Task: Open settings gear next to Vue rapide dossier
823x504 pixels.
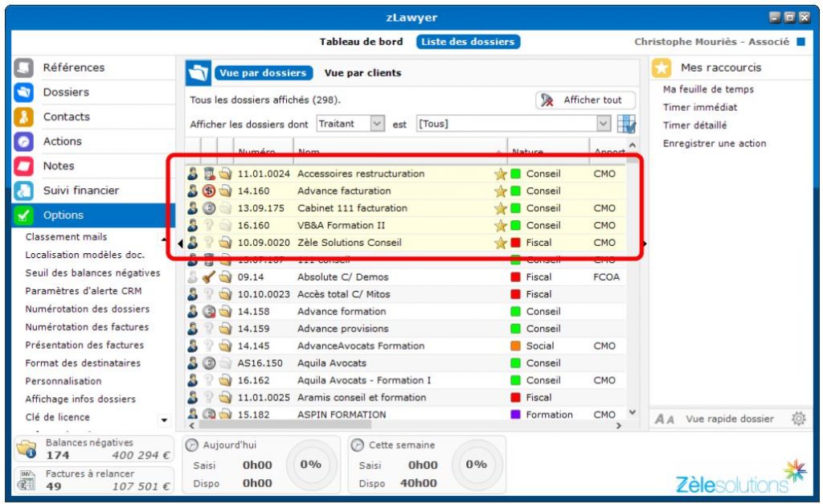Action: [798, 419]
